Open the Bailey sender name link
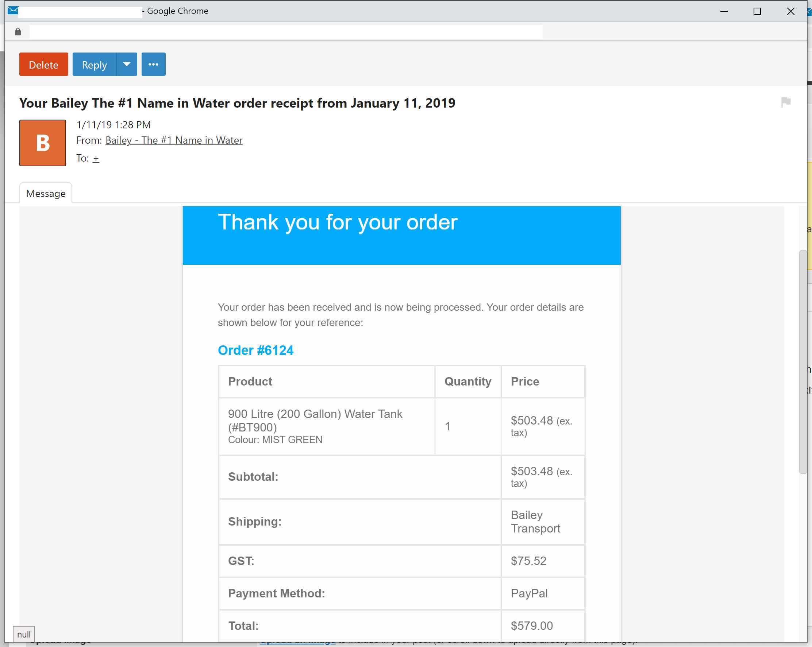This screenshot has width=812, height=647. click(x=174, y=140)
